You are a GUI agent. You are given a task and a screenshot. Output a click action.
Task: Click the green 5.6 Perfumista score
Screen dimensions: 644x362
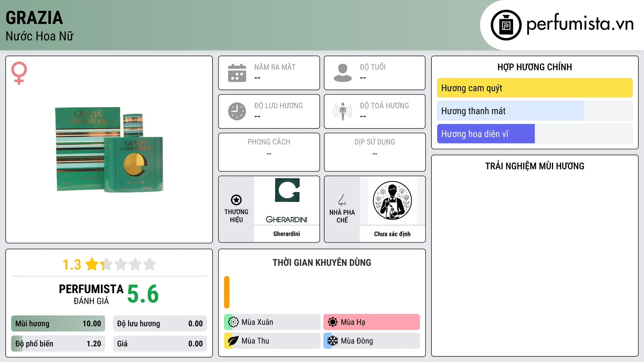[x=143, y=294]
